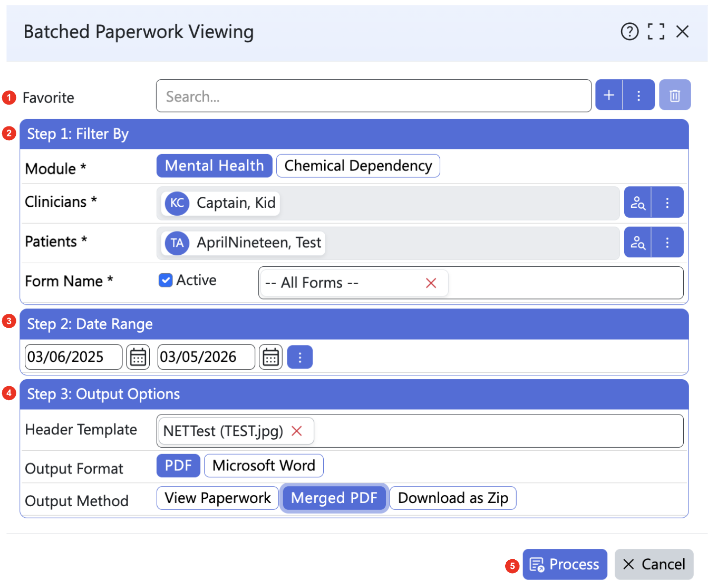Click the Step 1: Filter By header

tap(354, 134)
